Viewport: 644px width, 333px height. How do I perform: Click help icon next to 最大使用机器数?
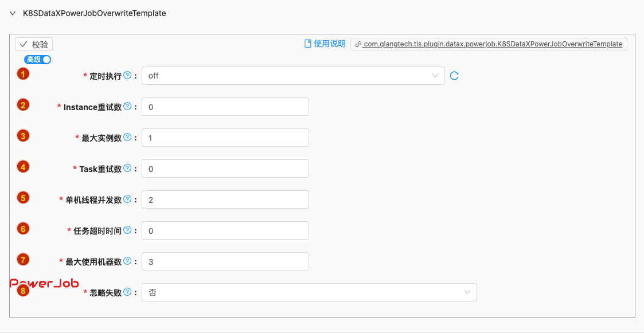[x=127, y=261]
